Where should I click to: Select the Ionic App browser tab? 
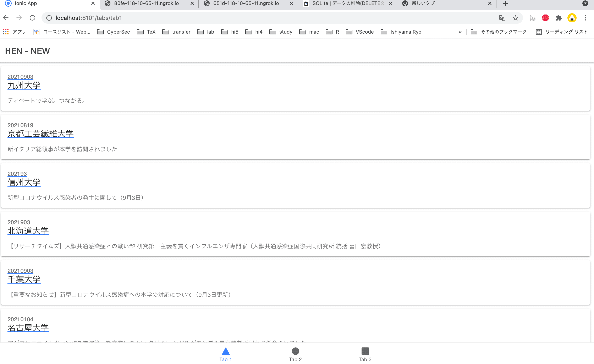click(x=26, y=3)
